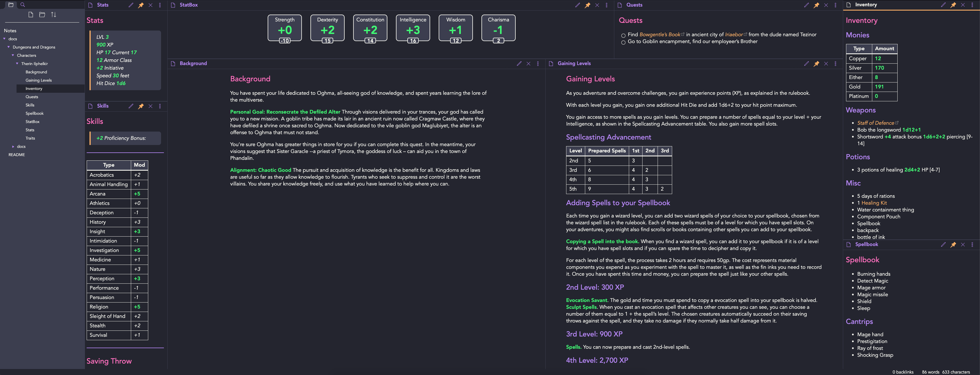Open the Spellbook note in file tree

click(x=34, y=114)
